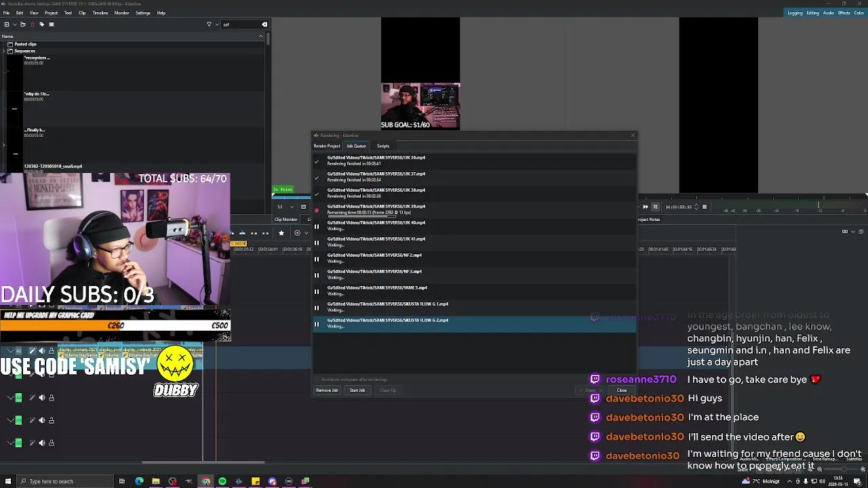Screen dimensions: 868x488
Task: Click the pause icon of JJK 40 job
Action: point(316,226)
